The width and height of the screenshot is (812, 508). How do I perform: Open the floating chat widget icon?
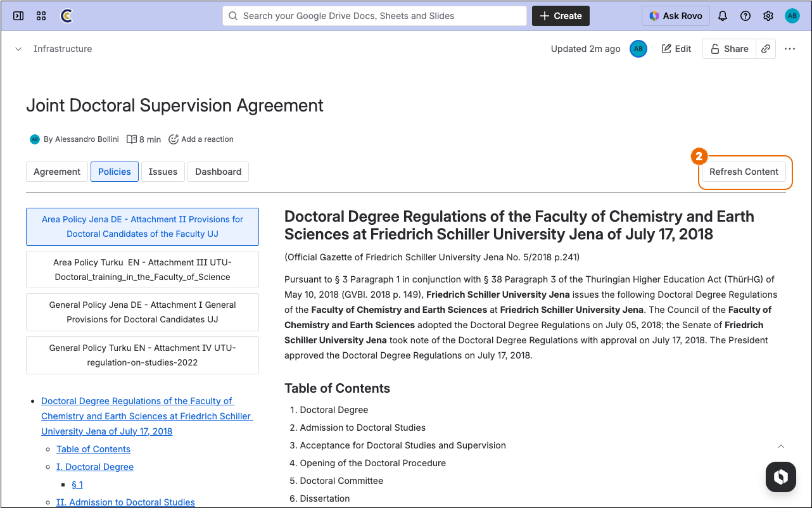coord(780,477)
